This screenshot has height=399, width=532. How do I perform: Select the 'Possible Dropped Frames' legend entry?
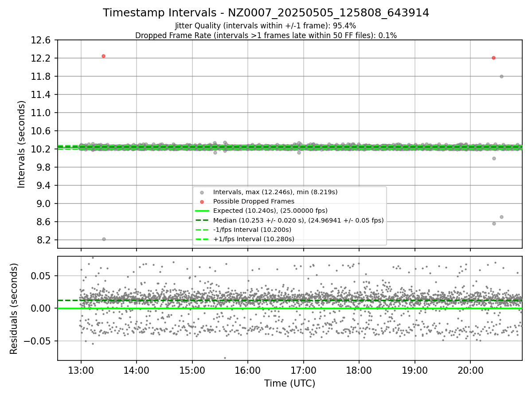point(254,201)
